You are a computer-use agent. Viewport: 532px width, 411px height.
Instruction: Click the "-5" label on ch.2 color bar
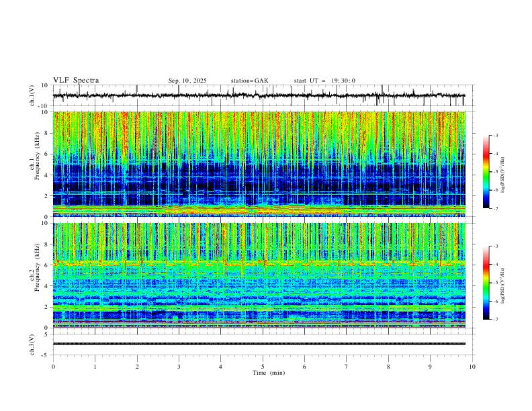[x=495, y=283]
